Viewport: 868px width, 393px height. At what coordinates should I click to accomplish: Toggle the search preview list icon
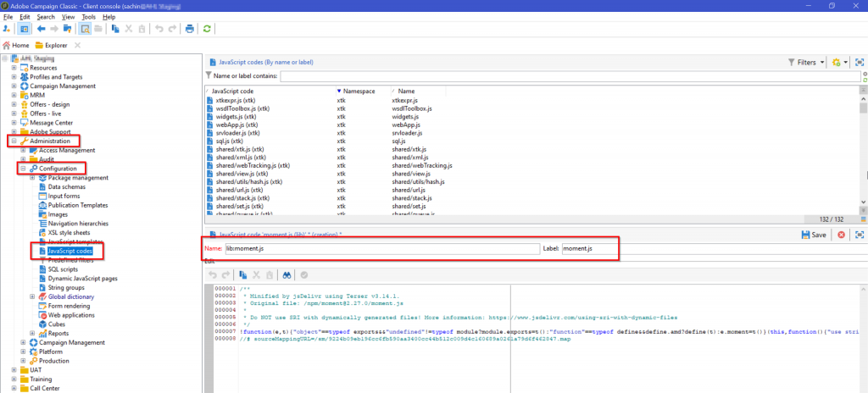point(86,29)
